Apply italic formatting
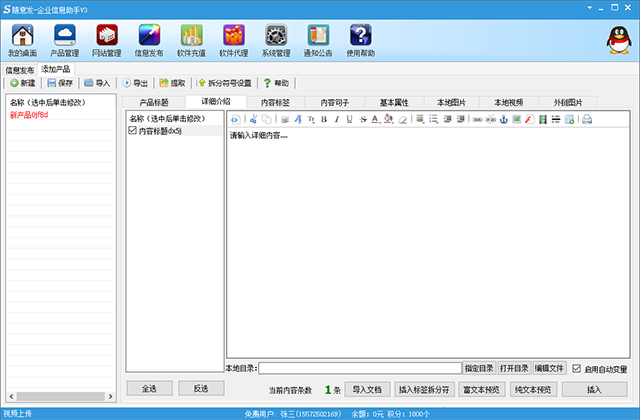This screenshot has width=640, height=420. [x=337, y=119]
